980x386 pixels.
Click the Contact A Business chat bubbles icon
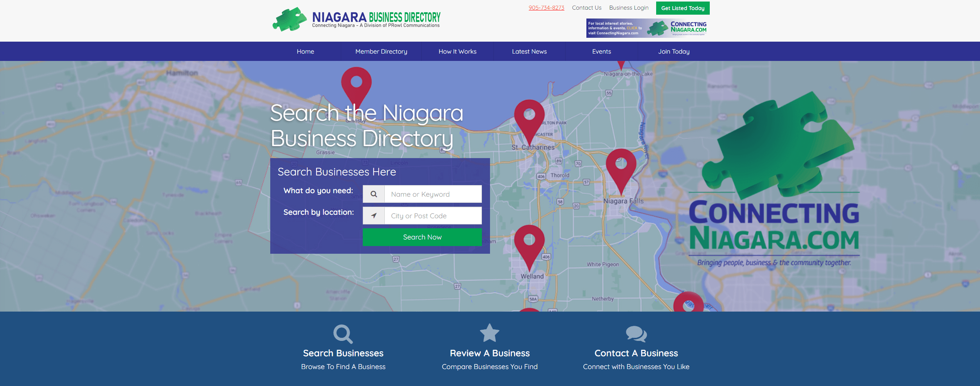636,334
